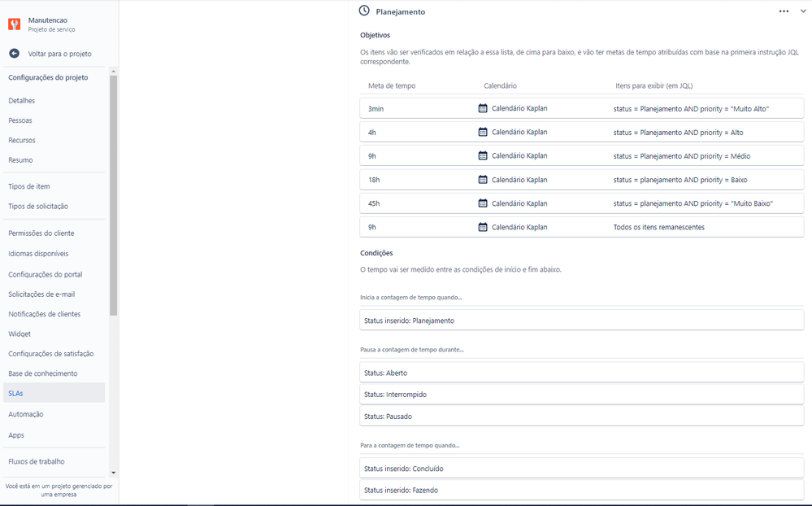The width and height of the screenshot is (812, 506).
Task: Click the sidebar vertical scrollbar thumb
Action: (114, 195)
